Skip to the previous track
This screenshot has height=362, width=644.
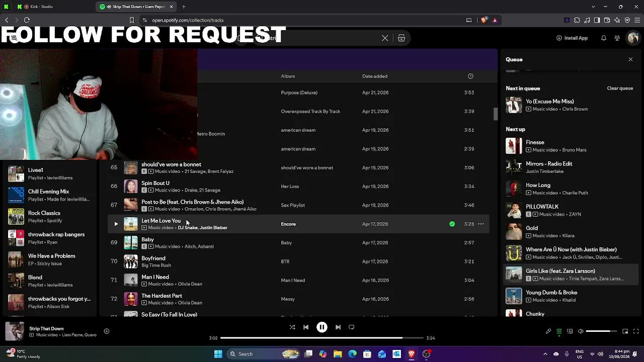[306, 327]
